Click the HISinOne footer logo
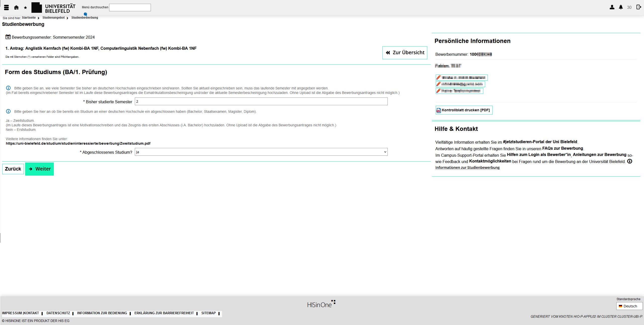 [321, 304]
